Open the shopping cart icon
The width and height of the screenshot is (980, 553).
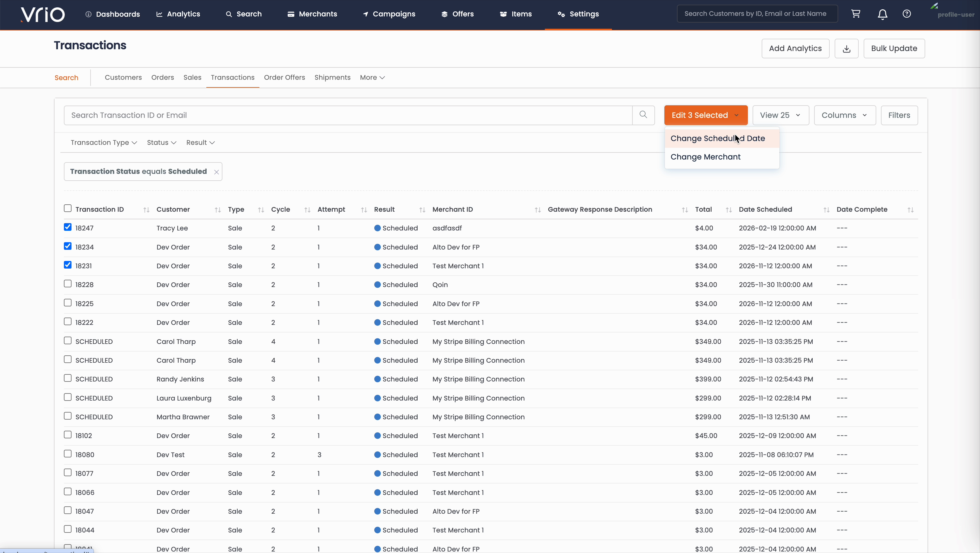click(x=856, y=14)
